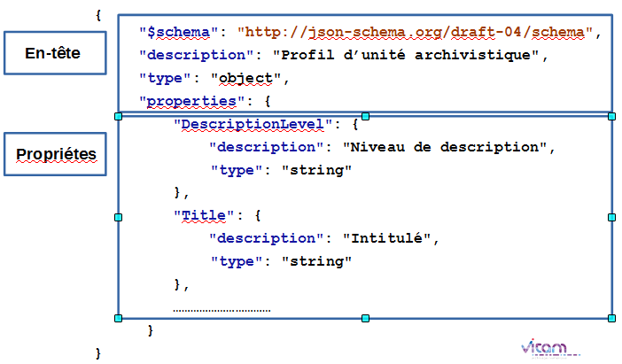622x364 pixels.
Task: Click the dotted ellipsis line under Title
Action: [x=222, y=310]
